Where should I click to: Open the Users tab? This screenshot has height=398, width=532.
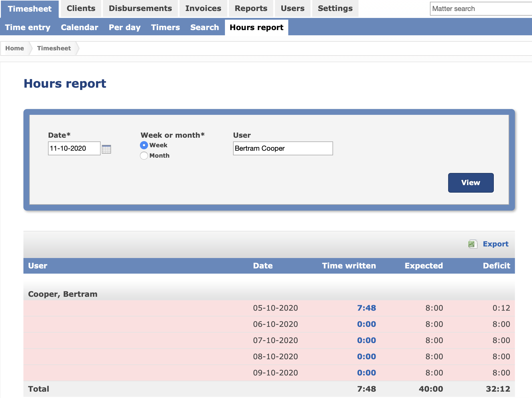(x=292, y=8)
